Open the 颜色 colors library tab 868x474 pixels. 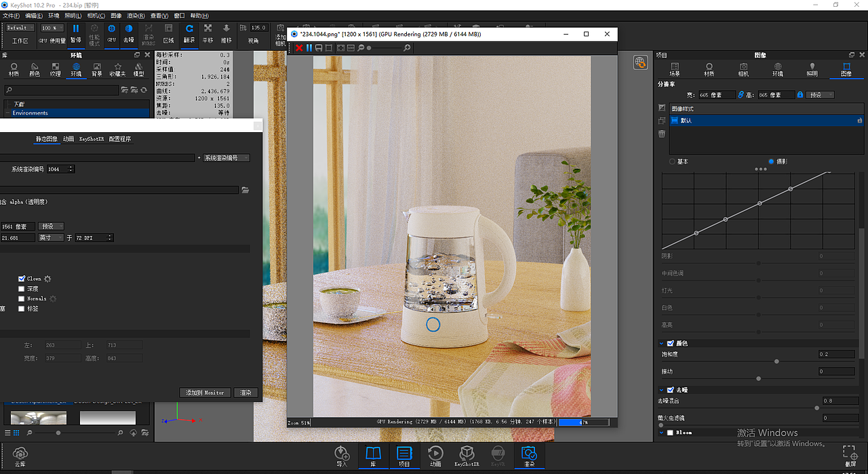click(35, 69)
